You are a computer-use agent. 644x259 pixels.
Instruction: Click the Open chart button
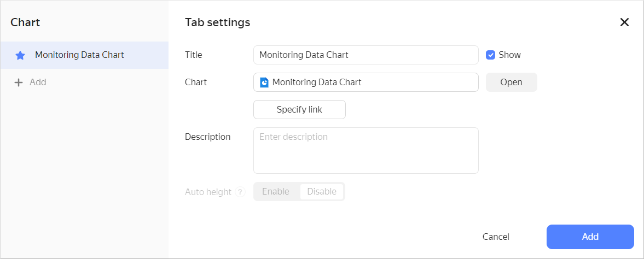[x=511, y=83]
